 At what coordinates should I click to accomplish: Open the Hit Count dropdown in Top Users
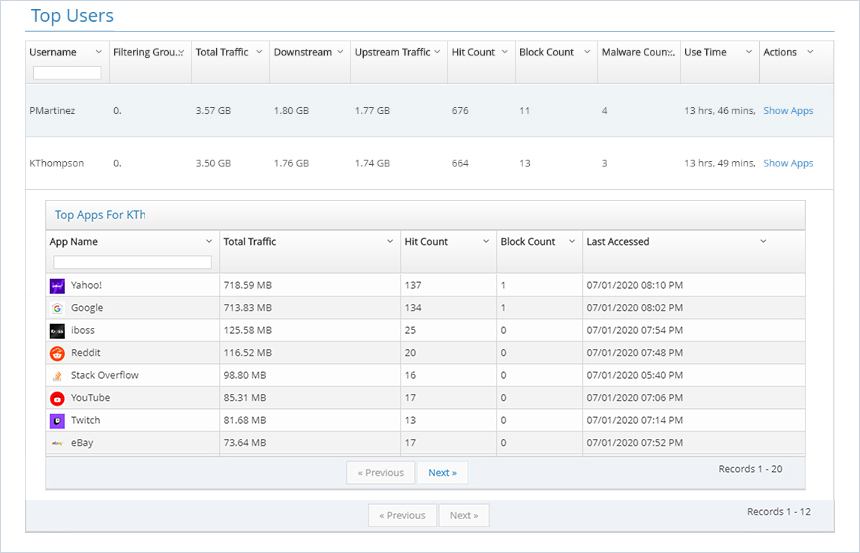505,52
